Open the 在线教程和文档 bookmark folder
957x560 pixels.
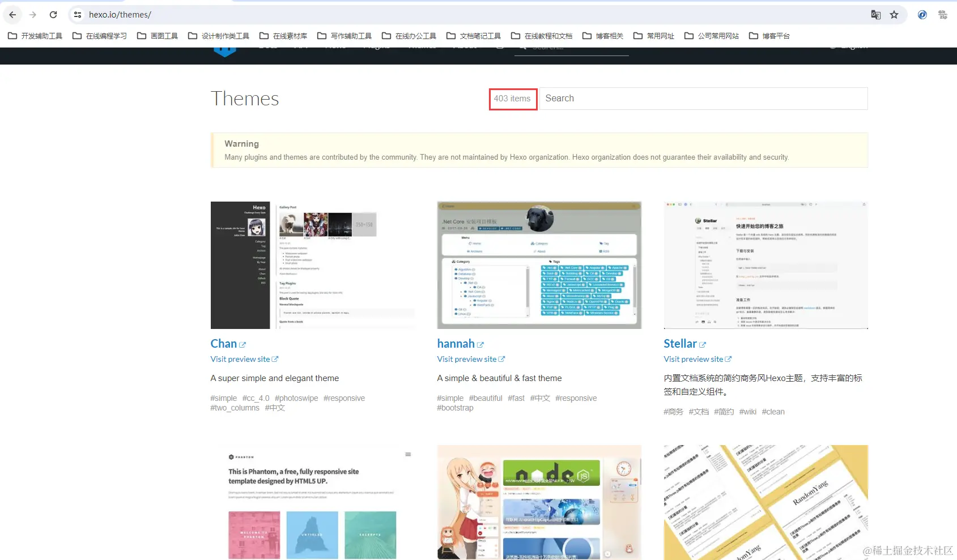click(x=542, y=36)
